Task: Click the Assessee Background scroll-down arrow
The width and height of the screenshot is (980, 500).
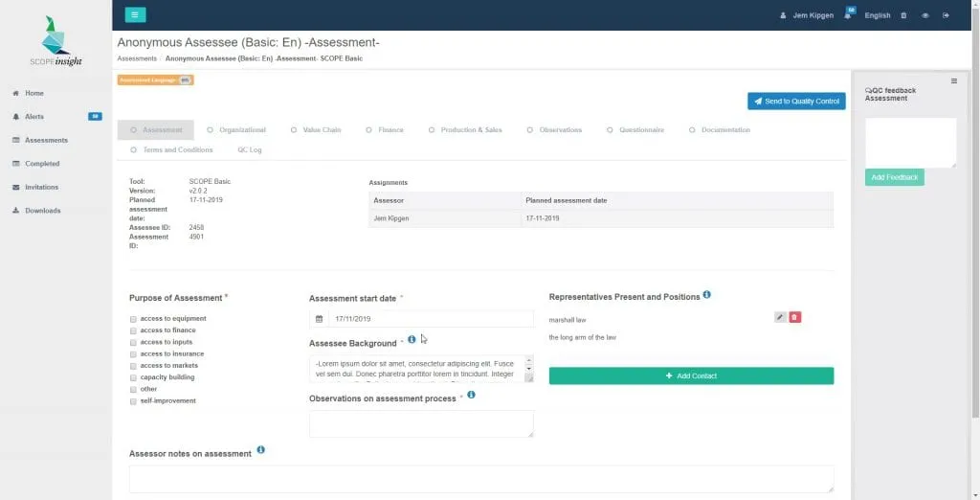Action: (x=530, y=369)
